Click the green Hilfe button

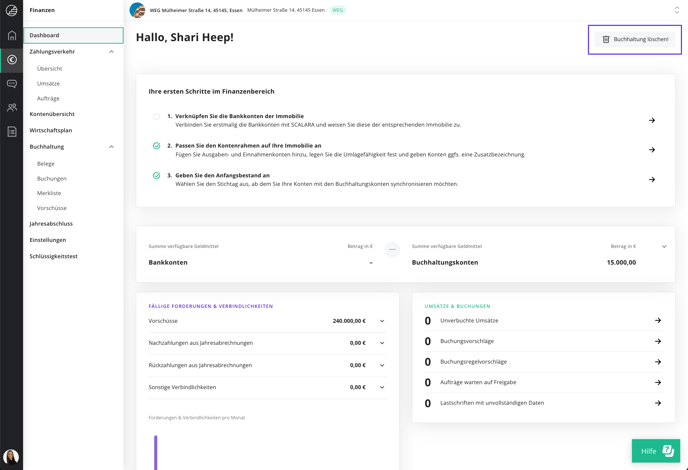click(x=656, y=451)
